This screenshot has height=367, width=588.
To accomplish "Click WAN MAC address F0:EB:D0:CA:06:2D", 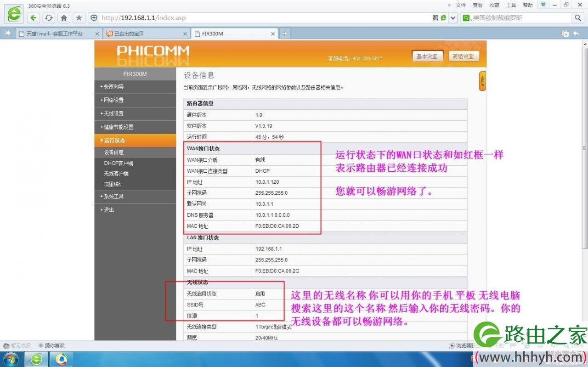I will [x=277, y=226].
